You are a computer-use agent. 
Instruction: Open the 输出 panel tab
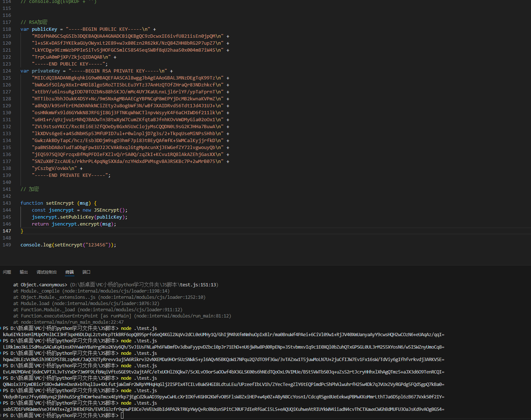[x=24, y=272]
